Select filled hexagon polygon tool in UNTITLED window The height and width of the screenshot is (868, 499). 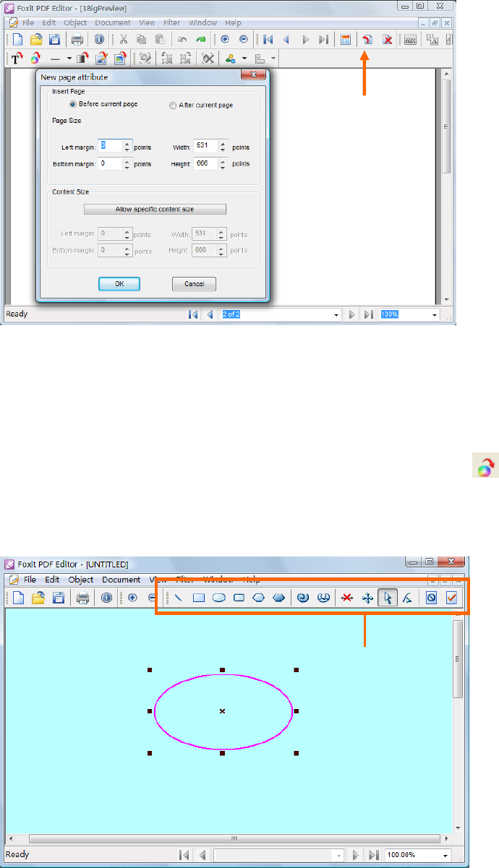coord(278,598)
